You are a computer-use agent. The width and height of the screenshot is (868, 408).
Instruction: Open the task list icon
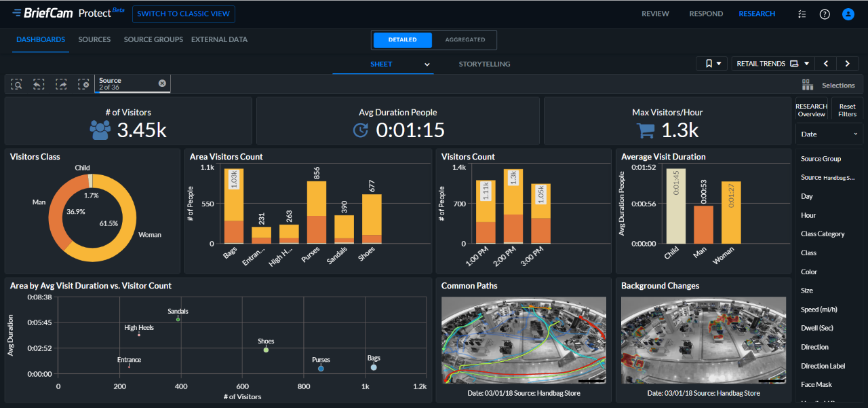coord(802,14)
